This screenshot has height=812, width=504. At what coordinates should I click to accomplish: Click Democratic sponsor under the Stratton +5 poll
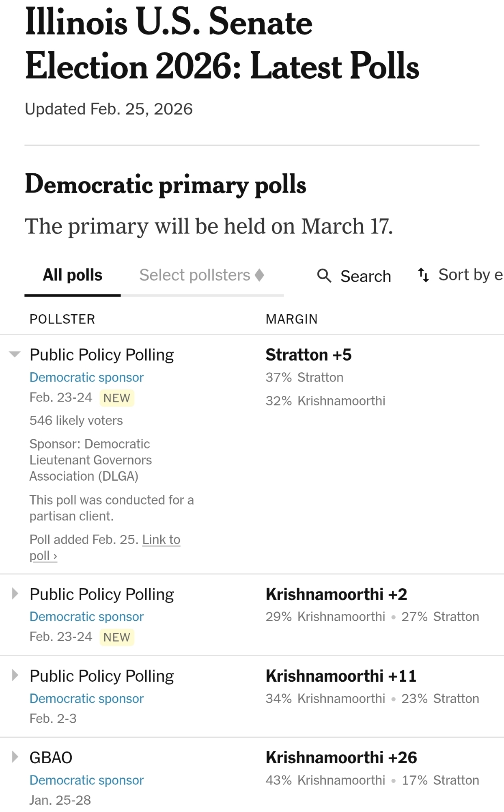pos(86,377)
